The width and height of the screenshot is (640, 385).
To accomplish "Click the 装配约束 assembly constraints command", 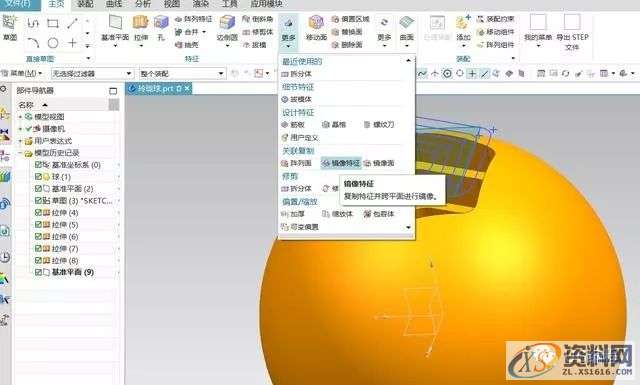I will 496,19.
